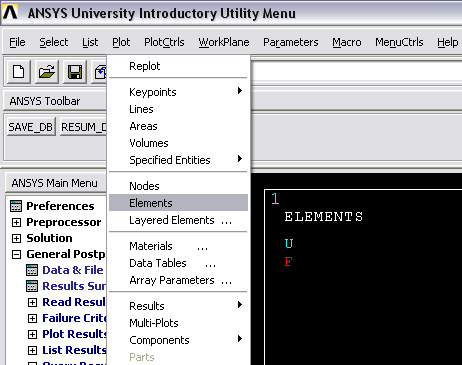
Task: Click the Results Summary entry
Action: coord(74,286)
